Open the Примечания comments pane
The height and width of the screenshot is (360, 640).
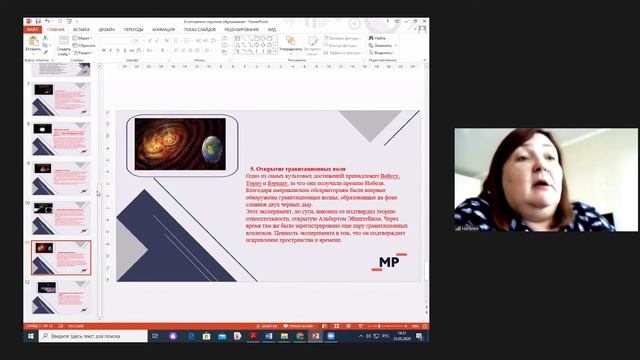pyautogui.click(x=298, y=326)
